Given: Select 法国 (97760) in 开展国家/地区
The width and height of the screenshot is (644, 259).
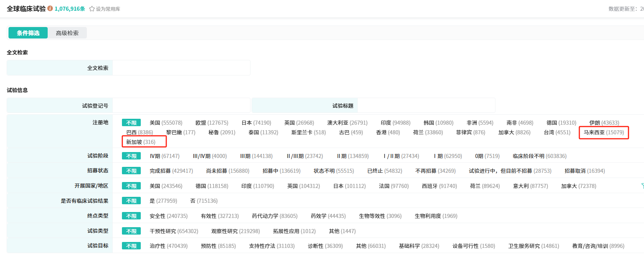Looking at the screenshot, I should click(x=394, y=186).
